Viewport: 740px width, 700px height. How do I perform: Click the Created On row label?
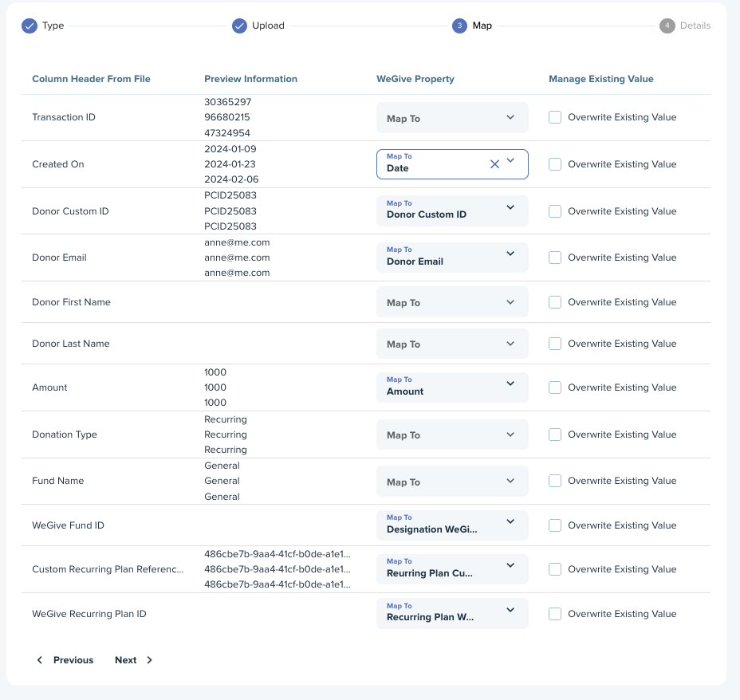point(58,164)
